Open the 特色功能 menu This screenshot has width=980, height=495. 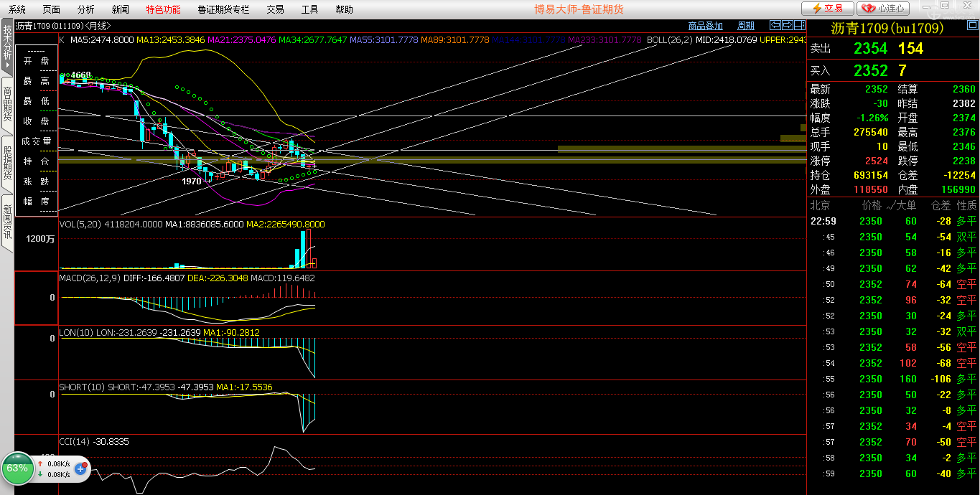(163, 9)
